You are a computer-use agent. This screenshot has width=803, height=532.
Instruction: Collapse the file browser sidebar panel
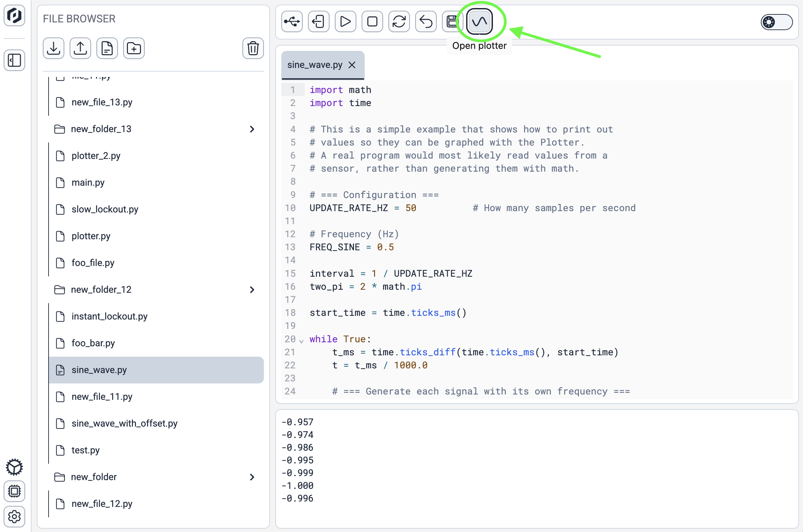pyautogui.click(x=14, y=60)
